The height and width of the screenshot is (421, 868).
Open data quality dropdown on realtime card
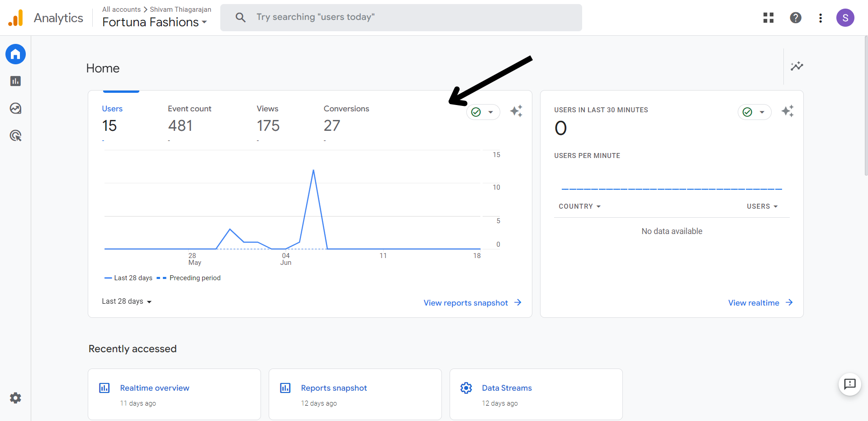(754, 112)
